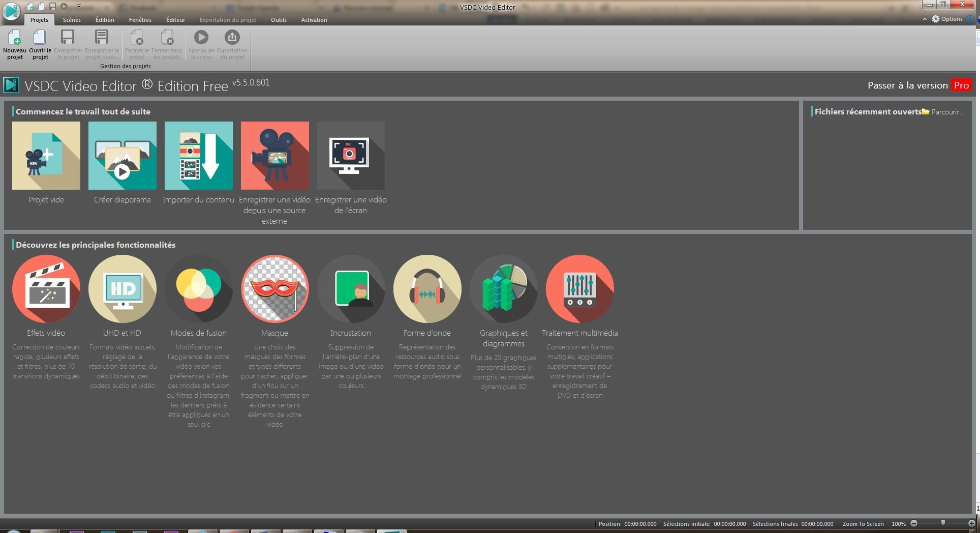The image size is (980, 533).
Task: Click the Modes de fusion title text
Action: [199, 333]
